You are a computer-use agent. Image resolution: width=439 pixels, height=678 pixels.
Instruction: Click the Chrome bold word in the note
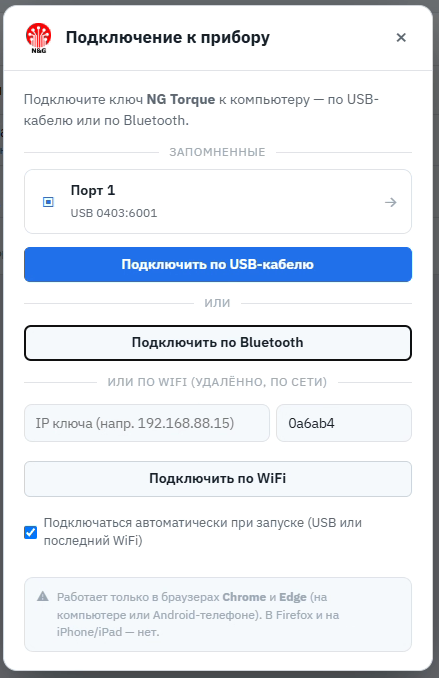click(244, 597)
